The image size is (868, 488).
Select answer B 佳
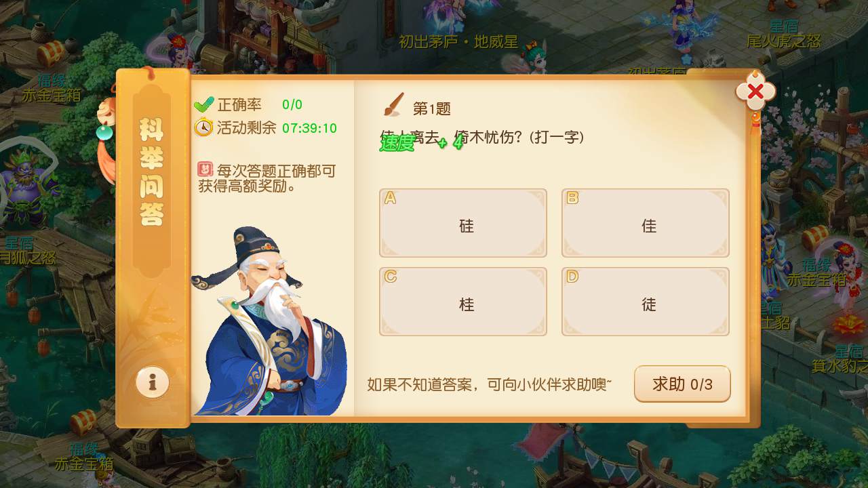(646, 223)
